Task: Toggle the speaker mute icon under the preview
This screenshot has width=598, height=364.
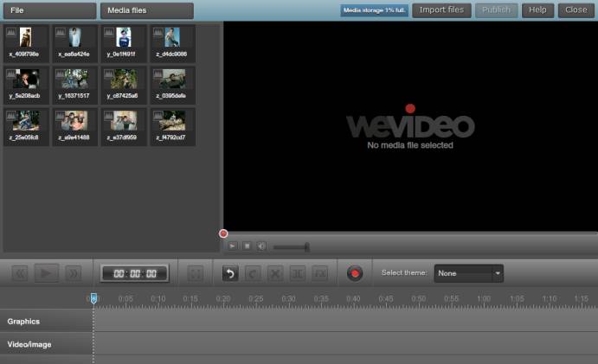Action: click(x=260, y=246)
